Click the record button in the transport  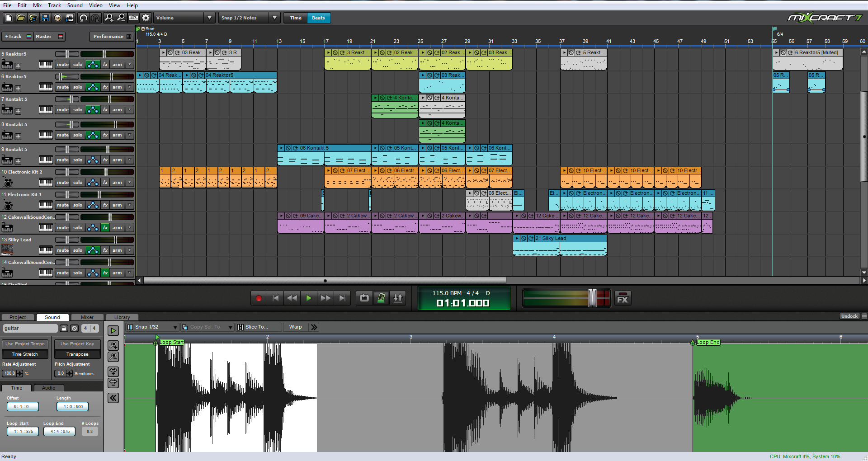pos(259,298)
